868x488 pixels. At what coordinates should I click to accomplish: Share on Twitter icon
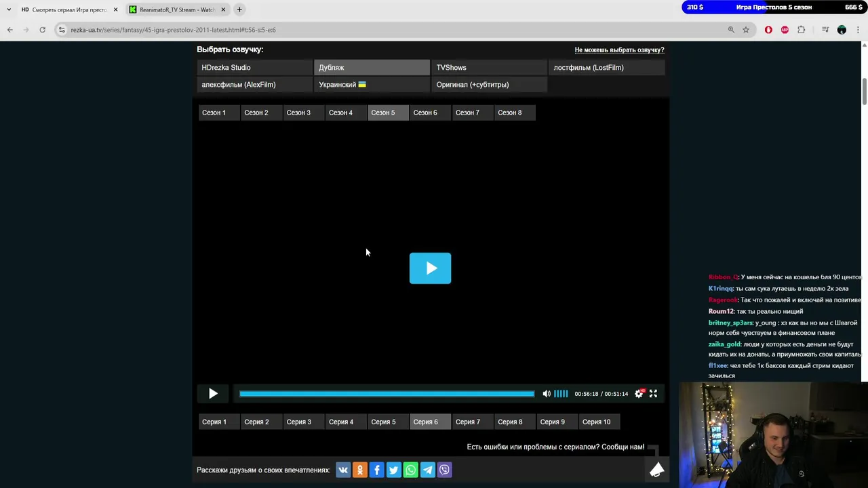pos(394,470)
